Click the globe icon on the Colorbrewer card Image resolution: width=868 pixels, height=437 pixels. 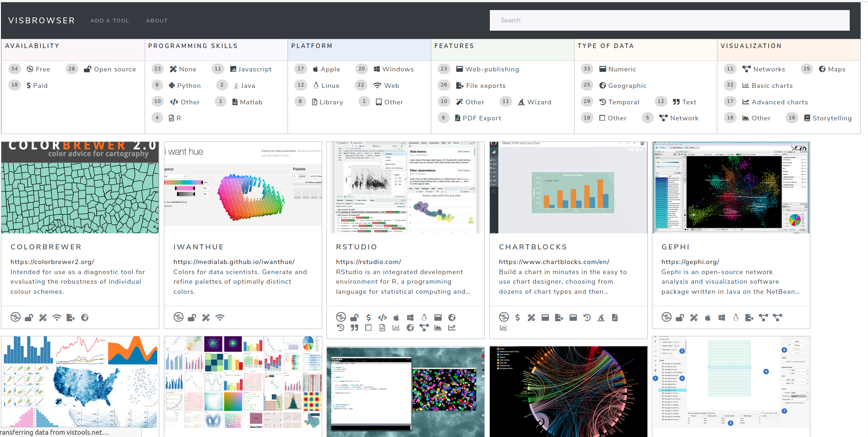pyautogui.click(x=85, y=317)
